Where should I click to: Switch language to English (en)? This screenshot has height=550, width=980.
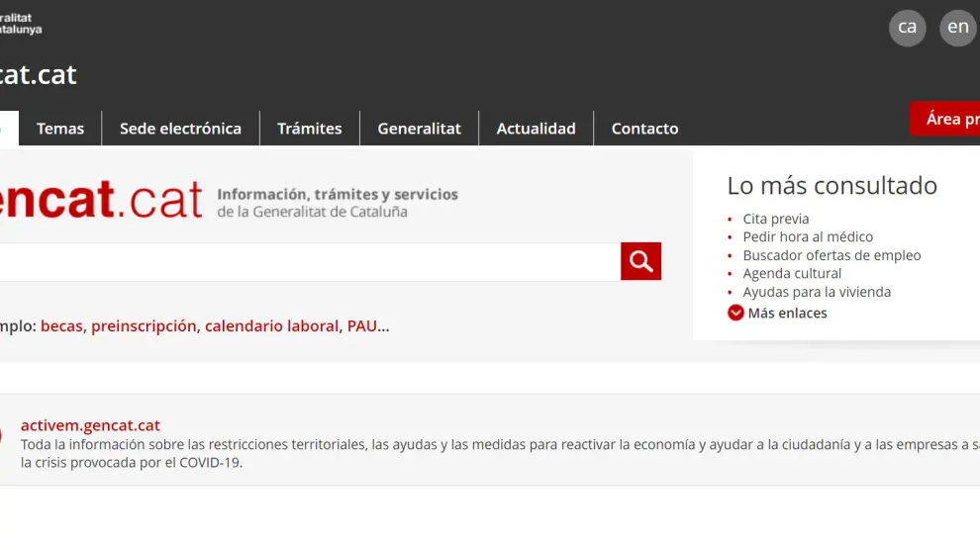(957, 28)
